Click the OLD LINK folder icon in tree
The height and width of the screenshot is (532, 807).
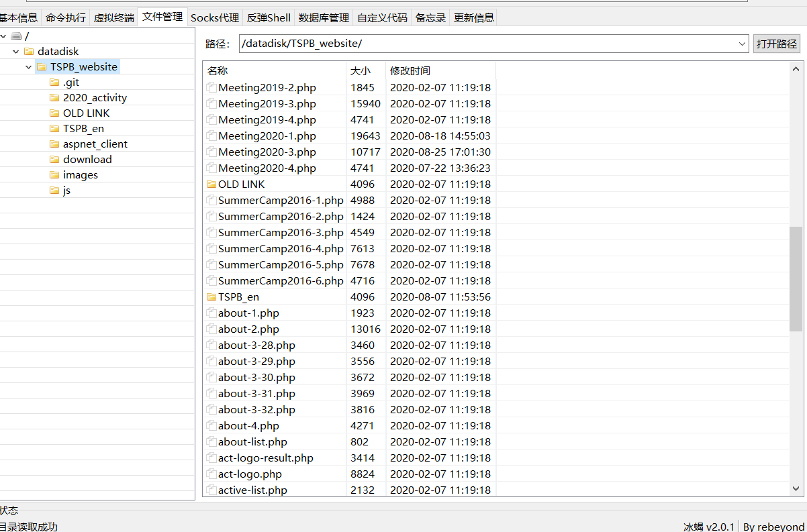point(54,113)
